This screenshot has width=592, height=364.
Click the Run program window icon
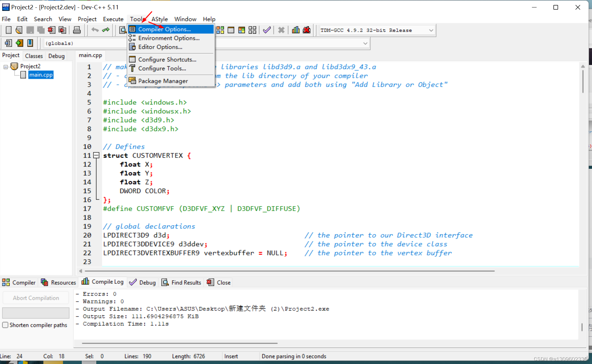coord(231,30)
